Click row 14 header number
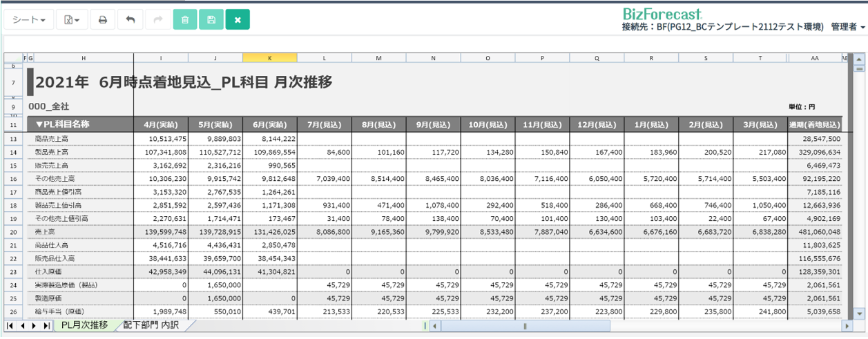This screenshot has height=339, width=868. (13, 152)
